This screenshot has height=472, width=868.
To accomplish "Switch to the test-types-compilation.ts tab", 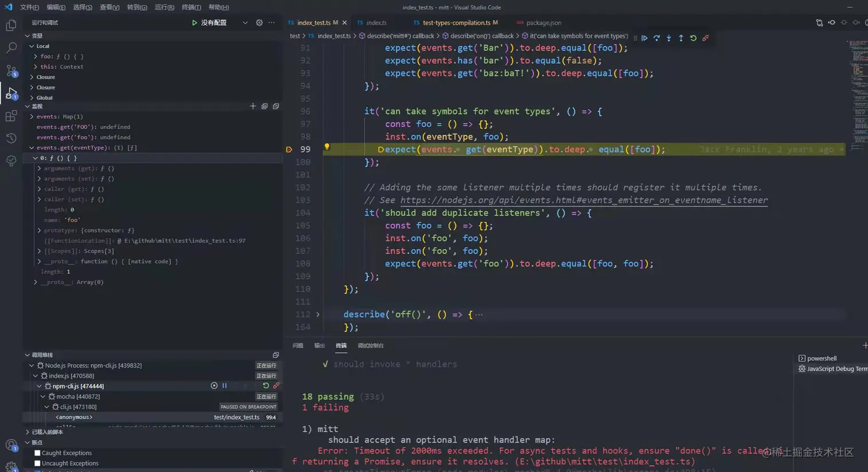I will point(456,23).
